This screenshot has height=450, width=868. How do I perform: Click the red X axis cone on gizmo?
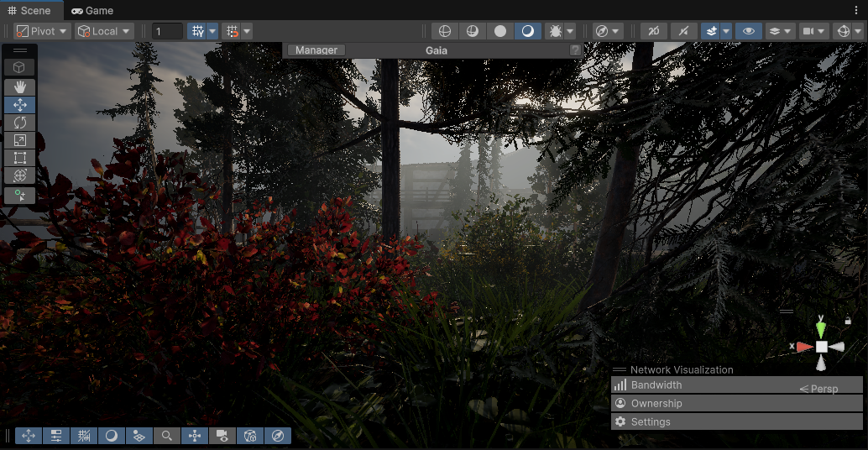[804, 347]
